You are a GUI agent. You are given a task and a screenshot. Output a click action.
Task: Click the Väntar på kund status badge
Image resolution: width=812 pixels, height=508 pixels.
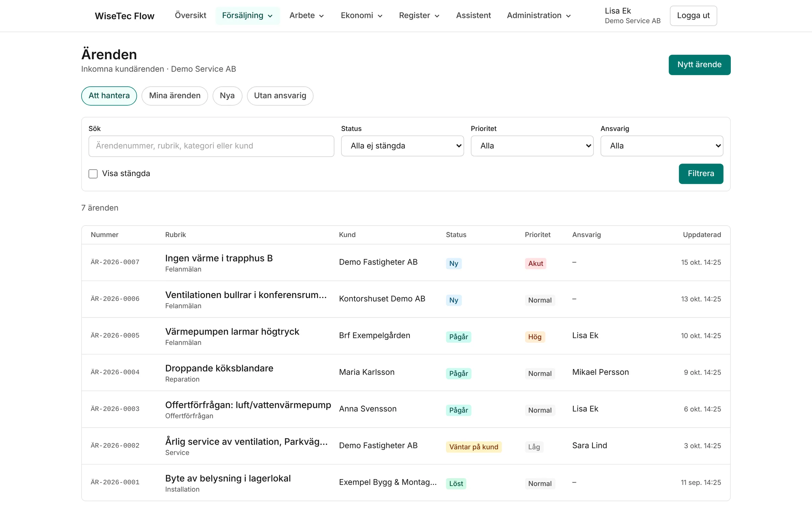474,447
